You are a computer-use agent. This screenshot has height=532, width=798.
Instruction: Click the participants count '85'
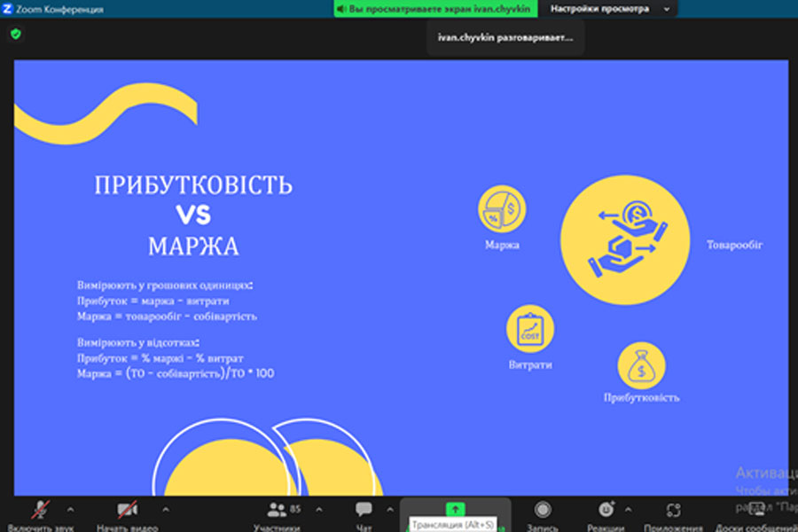tap(295, 509)
